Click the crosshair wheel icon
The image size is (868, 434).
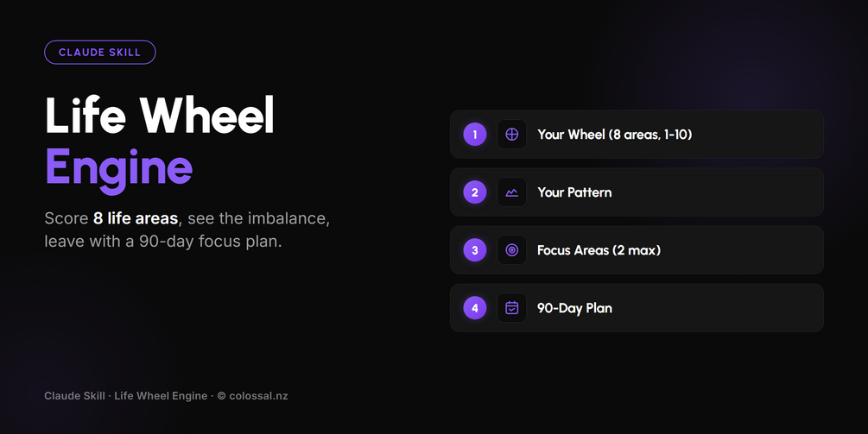511,135
